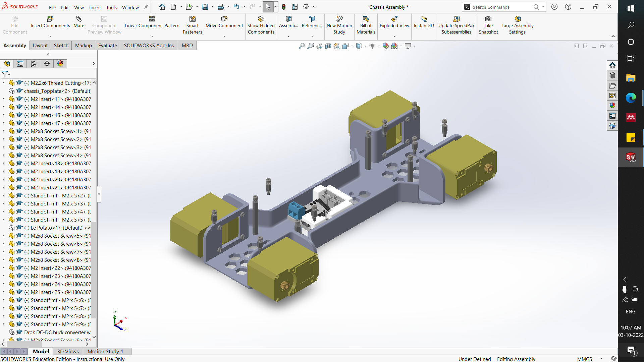Expand the M2.2x6 Thread Cutting tree item
Screen dimensions: 644x362
pyautogui.click(x=3, y=83)
